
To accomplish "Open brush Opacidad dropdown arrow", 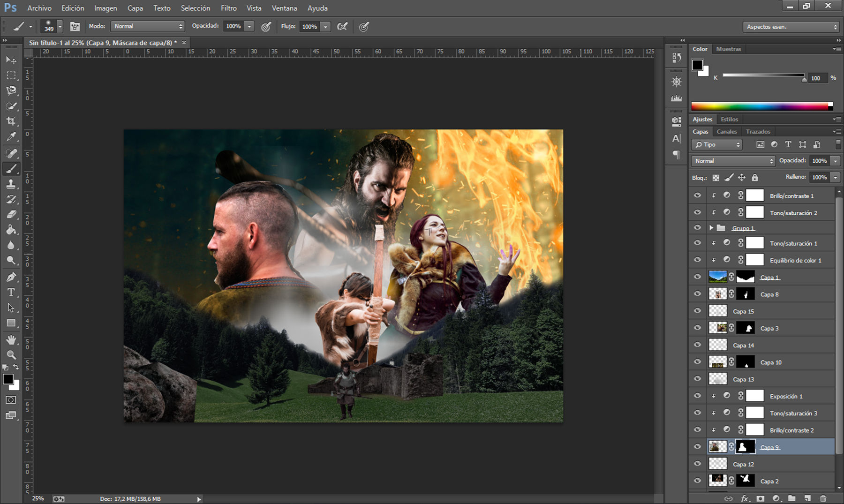I will pos(250,26).
